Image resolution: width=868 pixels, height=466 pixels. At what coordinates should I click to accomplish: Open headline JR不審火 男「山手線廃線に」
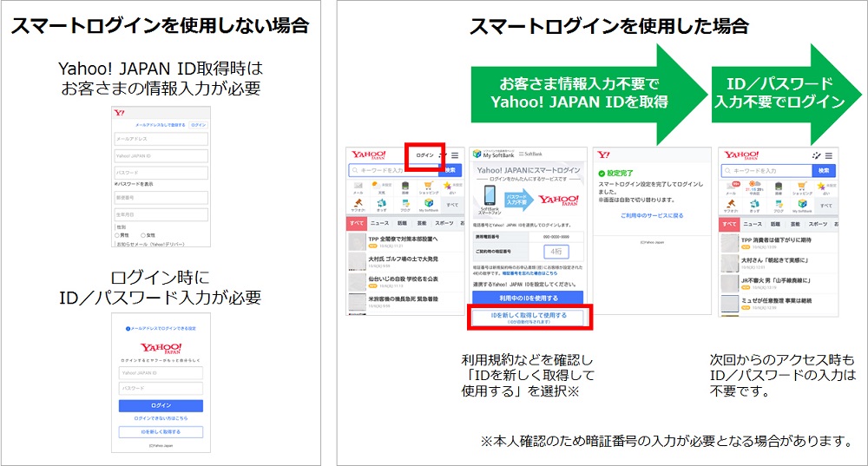(775, 280)
